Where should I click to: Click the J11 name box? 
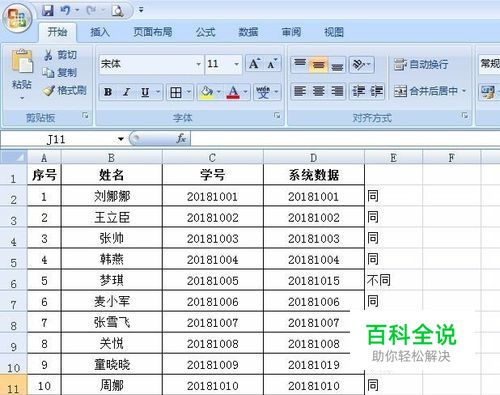point(57,139)
